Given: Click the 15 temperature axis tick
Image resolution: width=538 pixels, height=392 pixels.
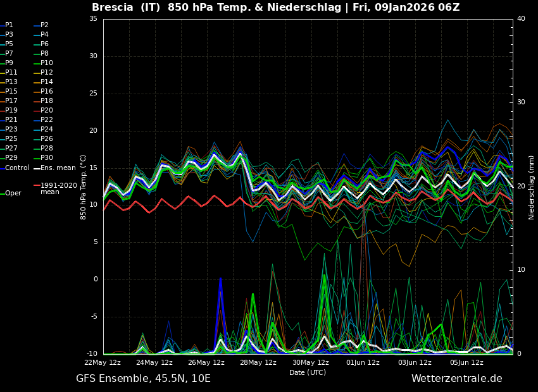Looking at the screenshot, I should pos(93,168).
